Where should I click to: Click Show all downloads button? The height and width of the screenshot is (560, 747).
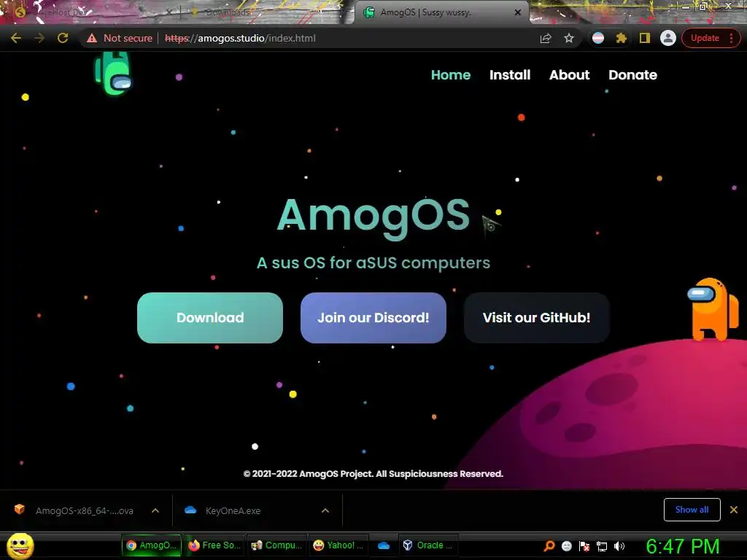(x=692, y=510)
